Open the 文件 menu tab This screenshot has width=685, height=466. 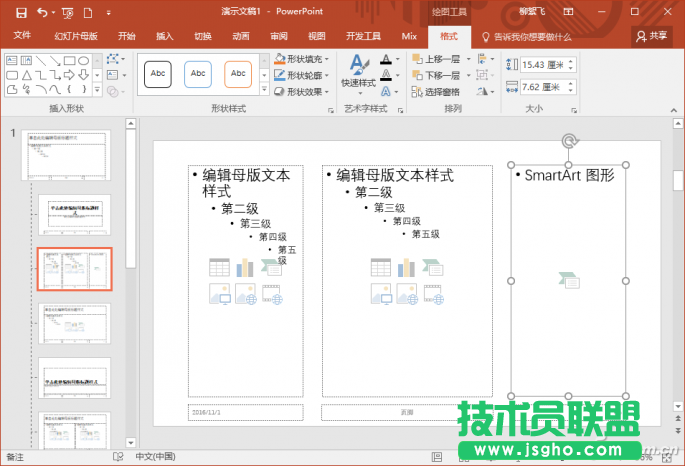click(x=22, y=36)
